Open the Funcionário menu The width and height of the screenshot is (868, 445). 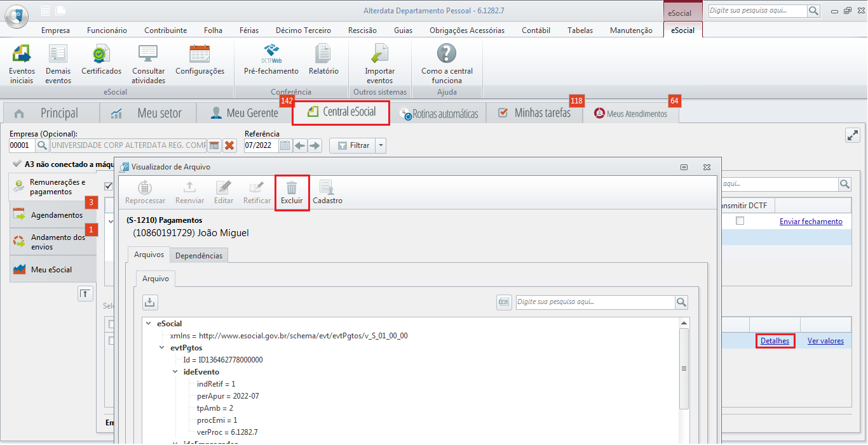(x=107, y=30)
